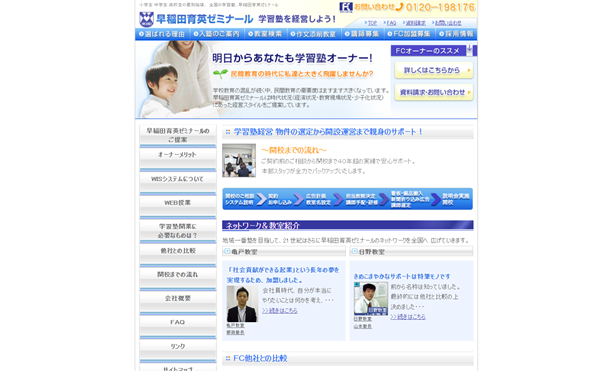Click the green sprout icon in the banner
Viewport: 600px width, 371px height.
(x=220, y=73)
